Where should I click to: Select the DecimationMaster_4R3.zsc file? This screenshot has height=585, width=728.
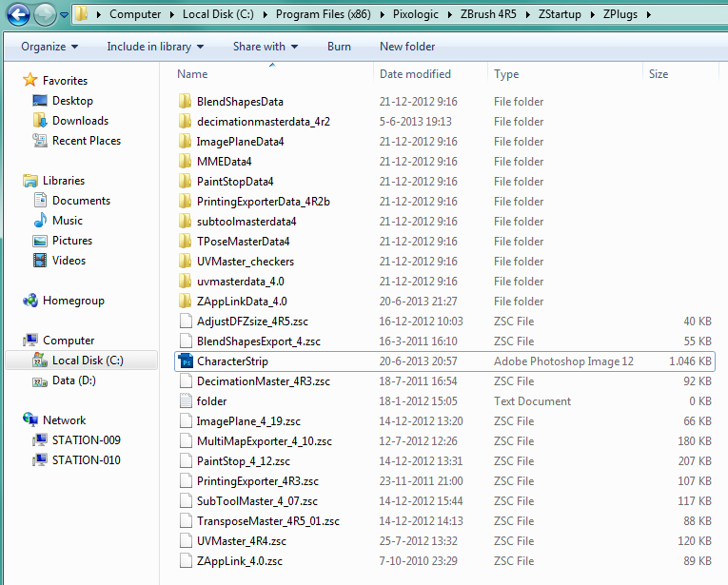coord(263,380)
